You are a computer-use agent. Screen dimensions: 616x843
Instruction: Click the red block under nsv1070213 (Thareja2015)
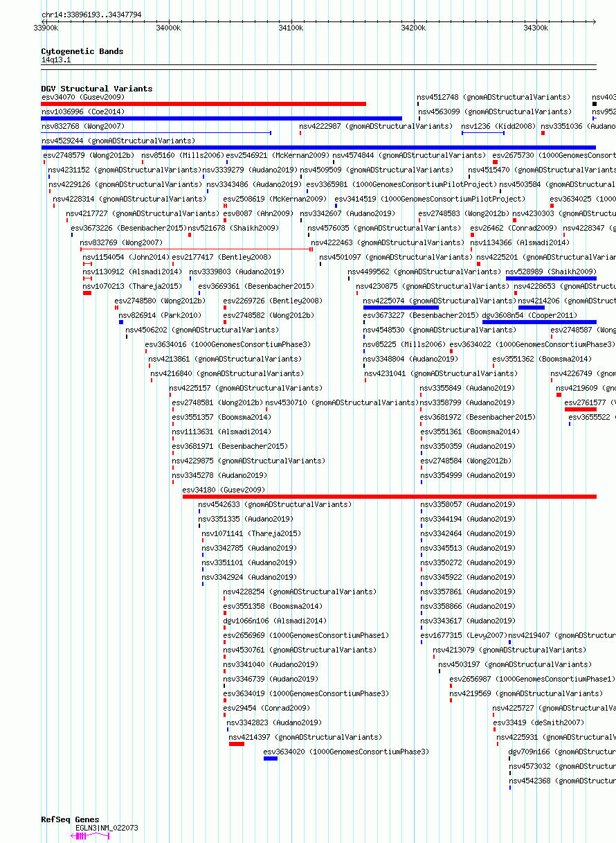click(87, 293)
